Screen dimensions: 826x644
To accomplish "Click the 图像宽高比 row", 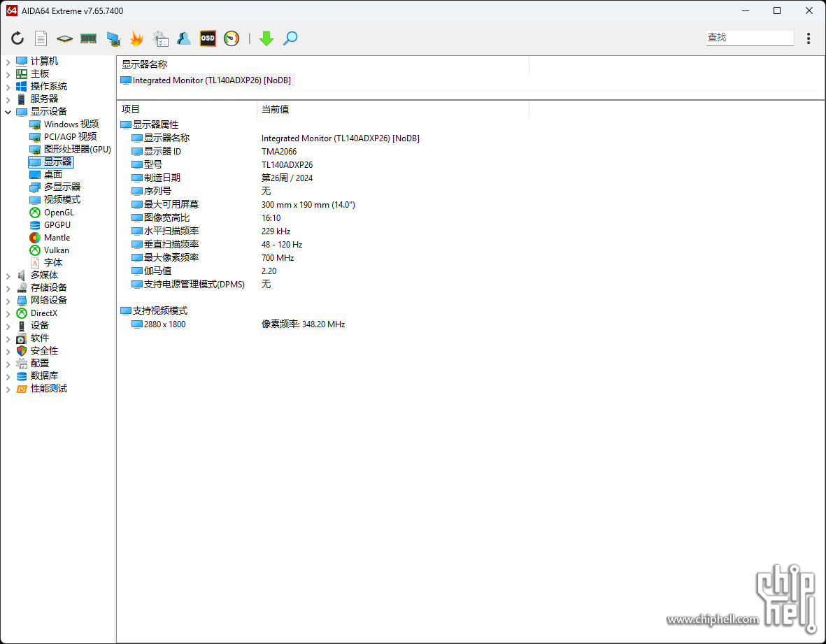I will point(322,217).
